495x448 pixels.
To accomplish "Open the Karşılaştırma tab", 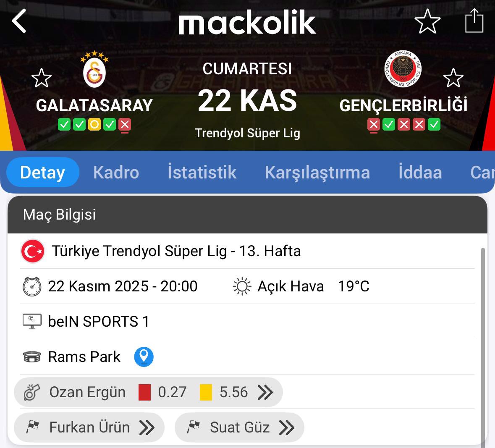I will click(317, 173).
